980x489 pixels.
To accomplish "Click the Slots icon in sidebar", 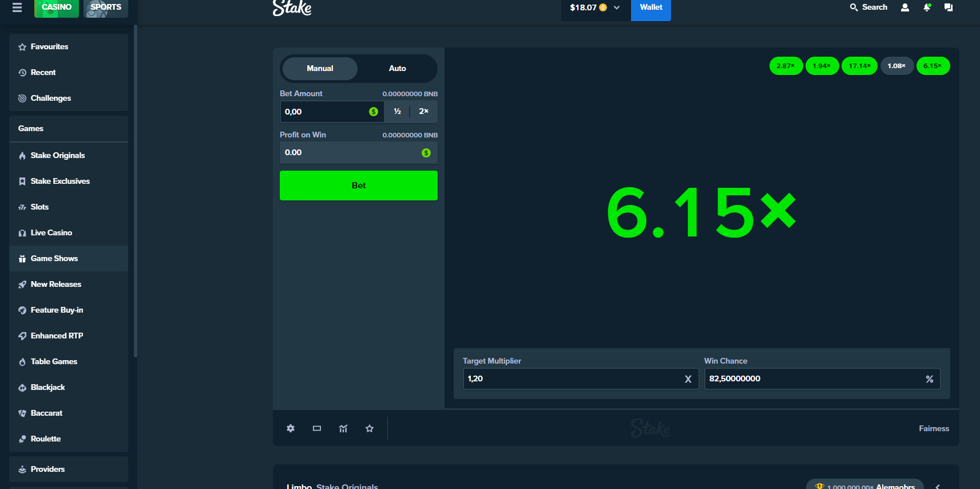I will pyautogui.click(x=22, y=207).
